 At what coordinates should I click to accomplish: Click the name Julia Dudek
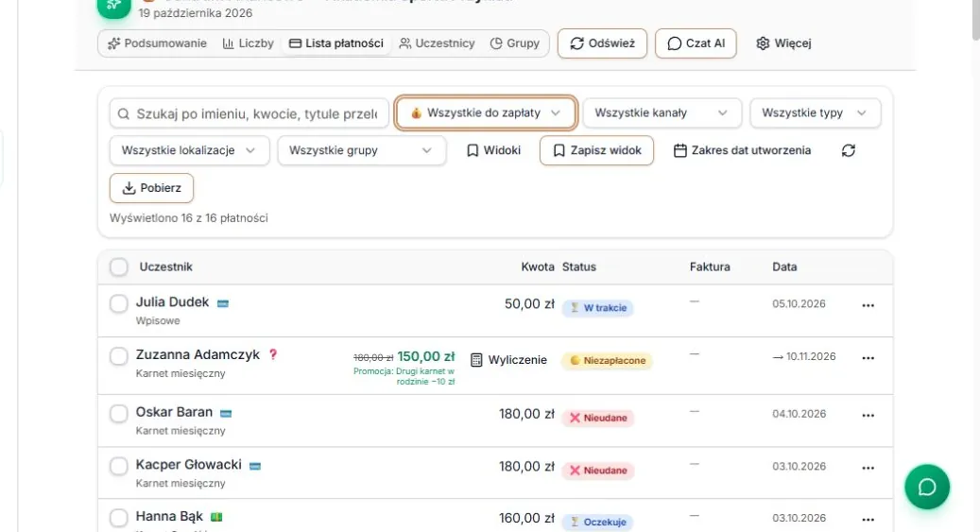pos(173,302)
